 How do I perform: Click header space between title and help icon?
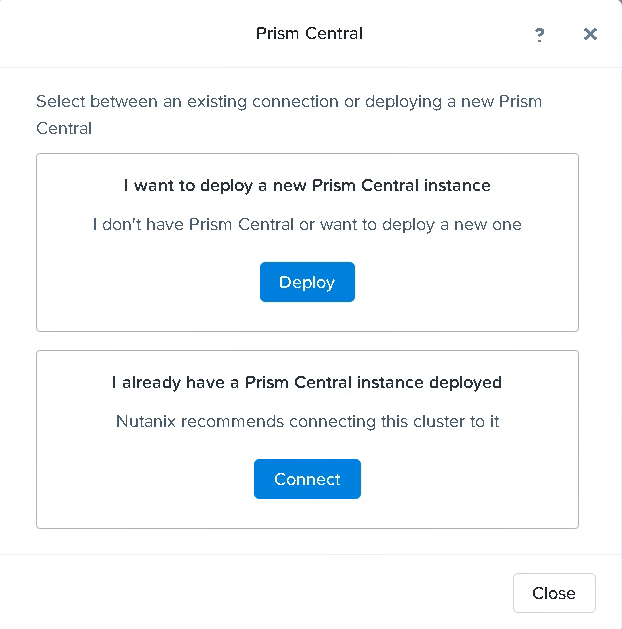coord(450,34)
